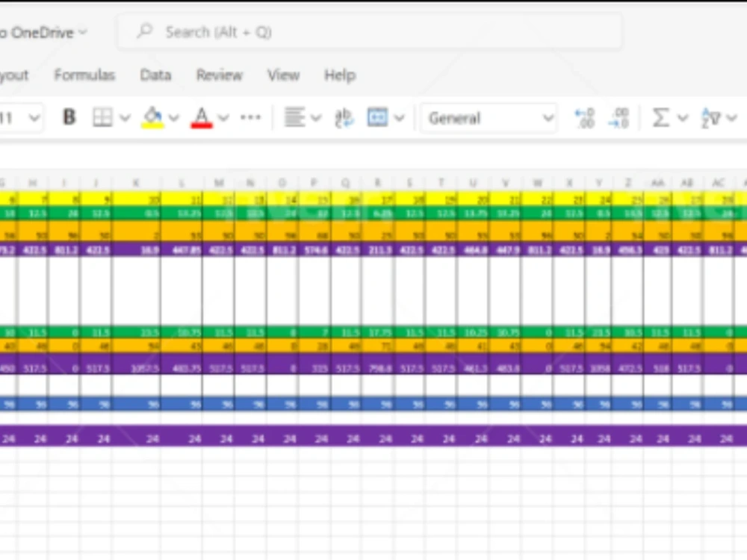The width and height of the screenshot is (747, 560).
Task: Click the Sort & Filter icon
Action: [x=710, y=118]
